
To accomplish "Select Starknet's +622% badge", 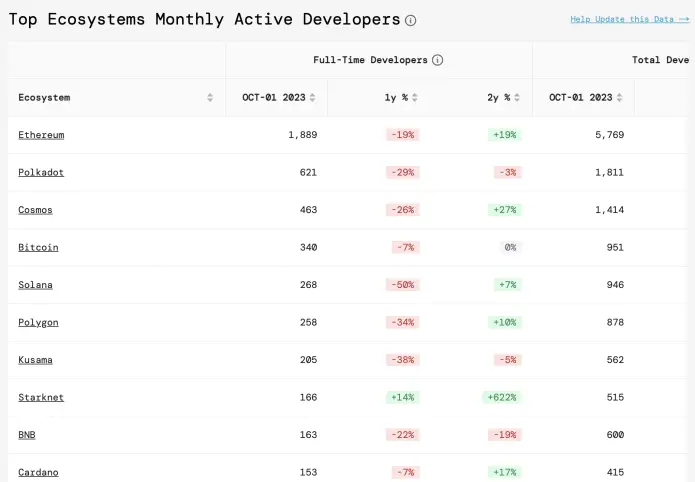I will pos(502,397).
